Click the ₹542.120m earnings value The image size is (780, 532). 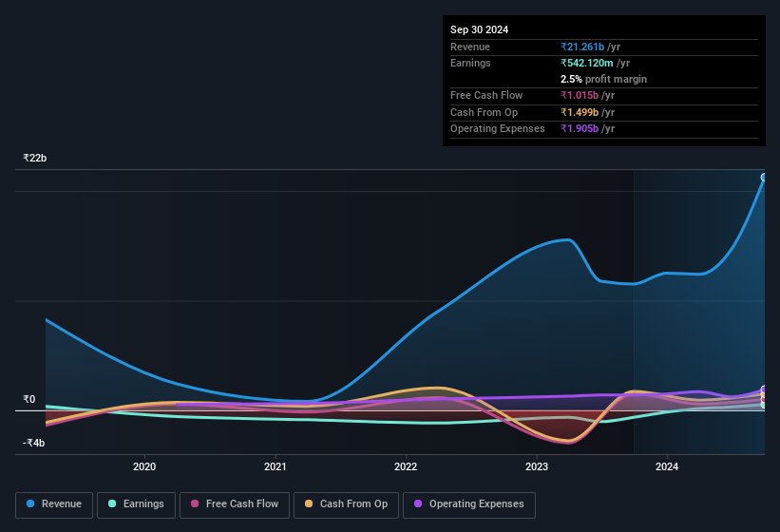click(586, 63)
